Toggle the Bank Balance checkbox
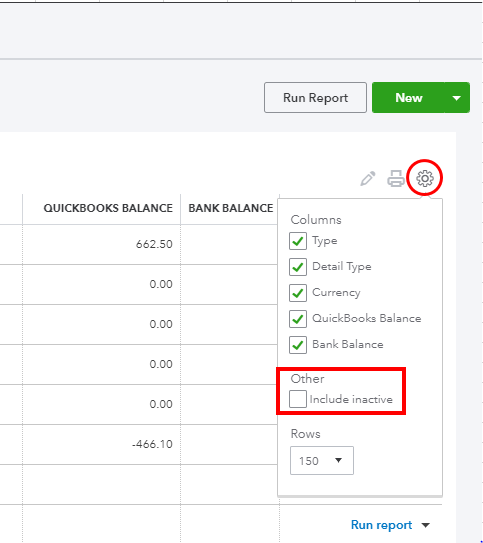 point(298,345)
